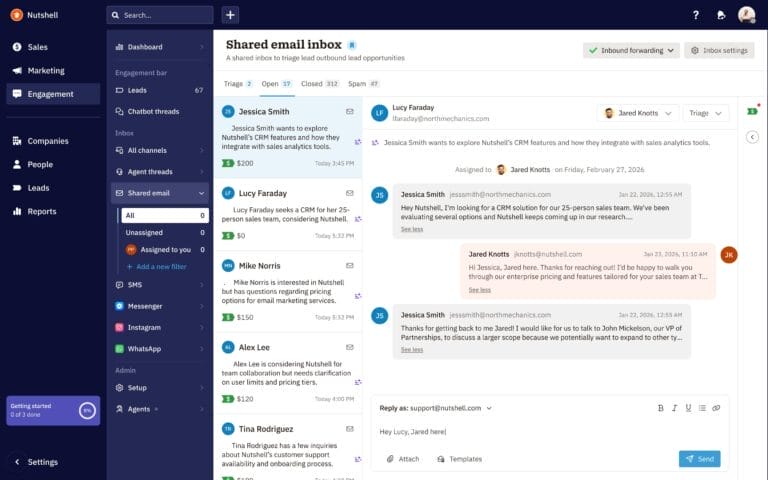Open the Mike Norris conversation
The image size is (768, 480).
[288, 292]
